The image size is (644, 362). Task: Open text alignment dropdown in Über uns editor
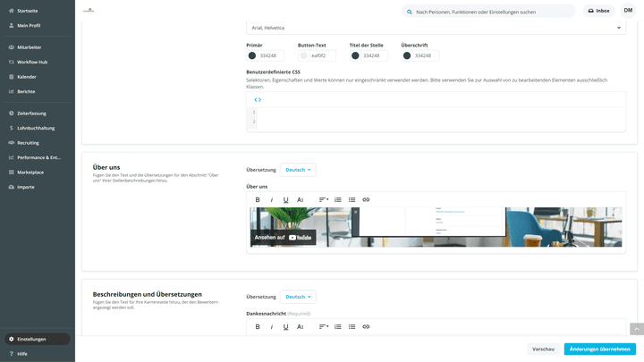coord(324,200)
